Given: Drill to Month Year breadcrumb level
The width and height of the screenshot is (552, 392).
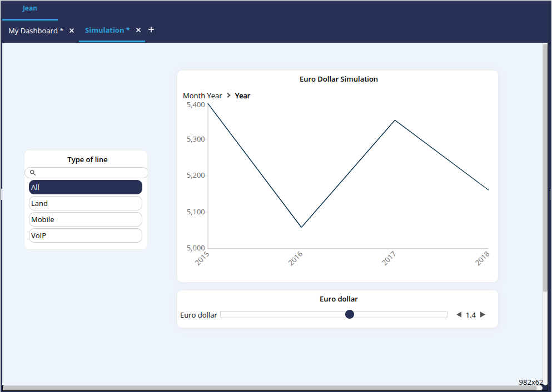Looking at the screenshot, I should coord(202,96).
